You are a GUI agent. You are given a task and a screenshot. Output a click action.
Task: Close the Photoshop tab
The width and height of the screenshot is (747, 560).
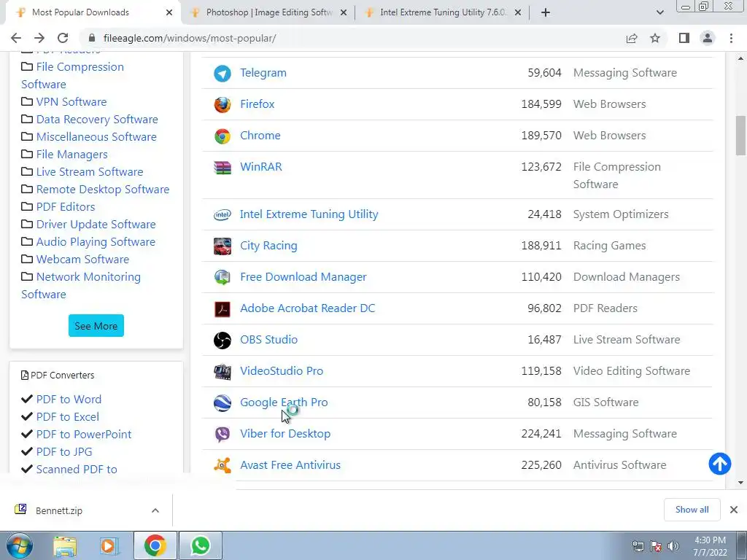click(x=344, y=13)
